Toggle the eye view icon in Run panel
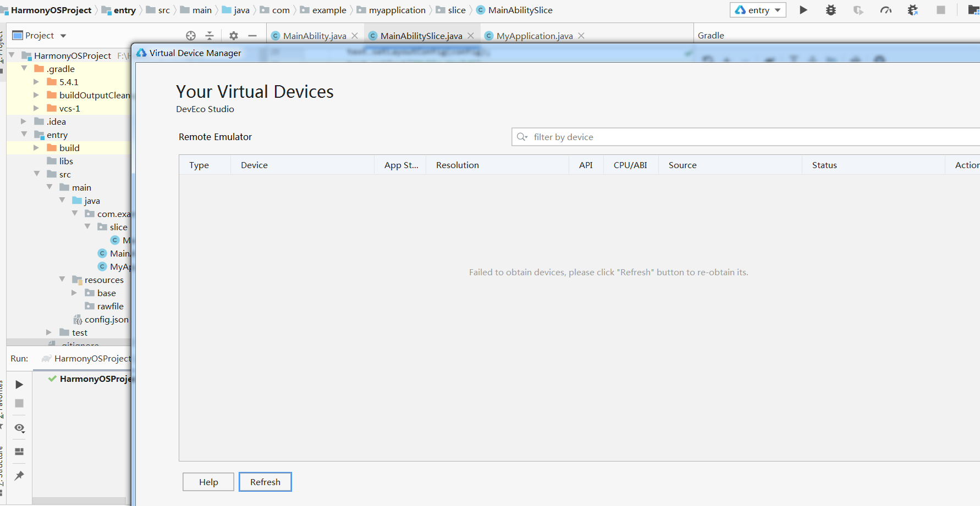The image size is (980, 506). coord(19,428)
